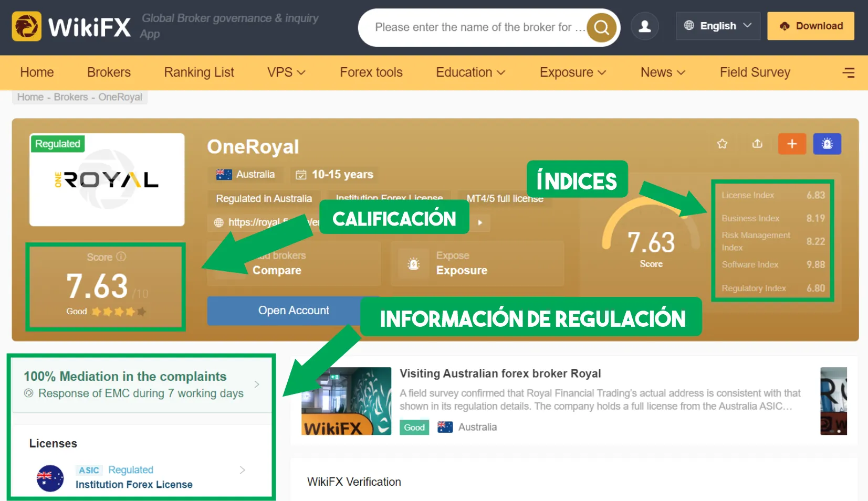Open ASIC license details chevron
This screenshot has height=501, width=868.
[242, 470]
